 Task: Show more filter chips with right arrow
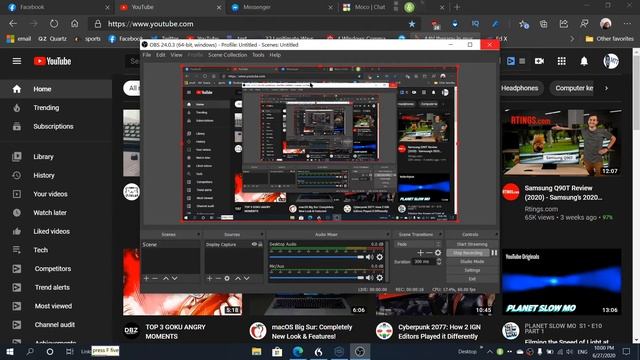(607, 88)
